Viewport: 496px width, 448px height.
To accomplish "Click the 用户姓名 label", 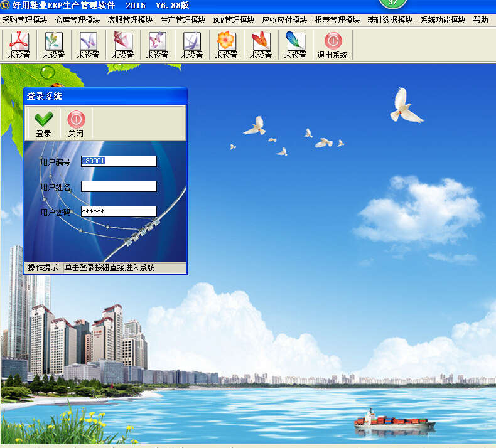I will [55, 188].
